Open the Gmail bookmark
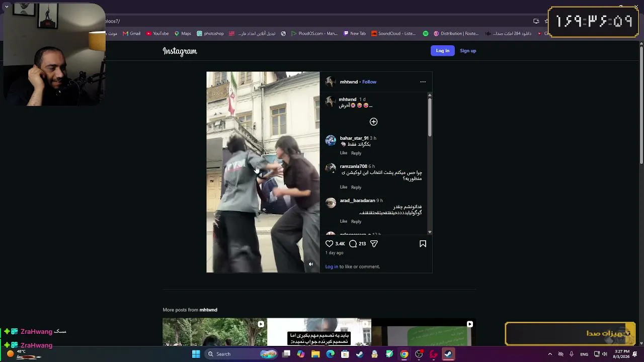This screenshot has width=644, height=362. click(x=132, y=34)
